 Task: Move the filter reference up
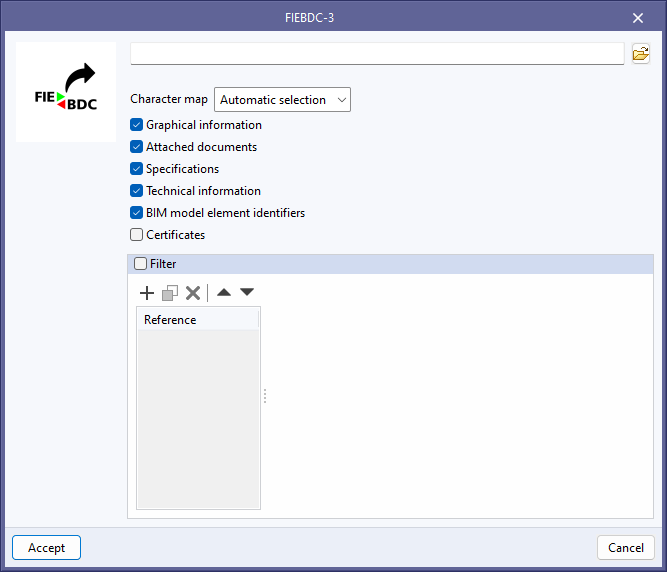(224, 292)
